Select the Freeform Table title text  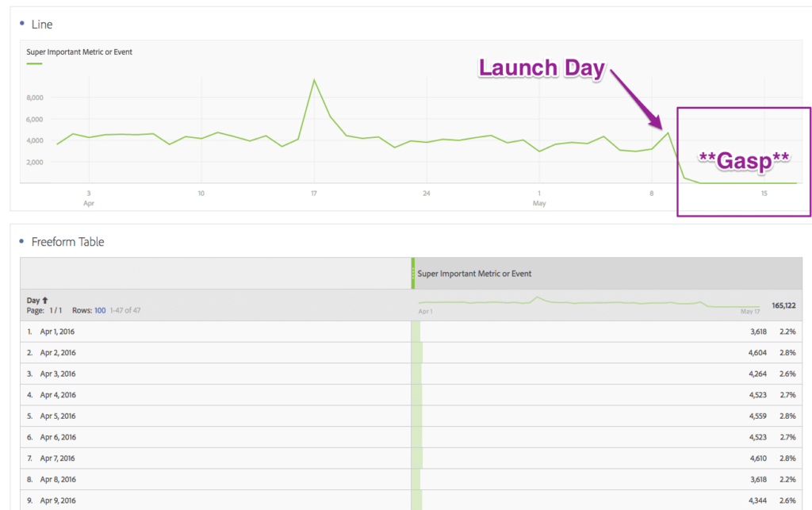(67, 242)
